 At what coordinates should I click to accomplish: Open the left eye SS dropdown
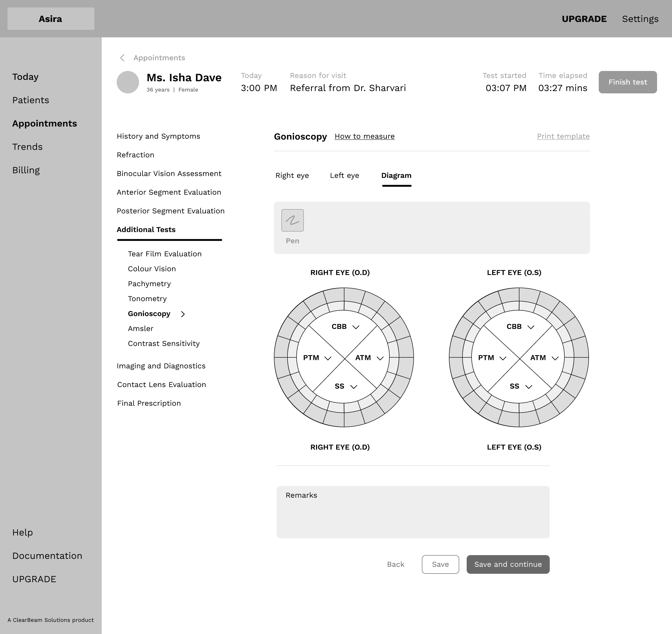529,387
